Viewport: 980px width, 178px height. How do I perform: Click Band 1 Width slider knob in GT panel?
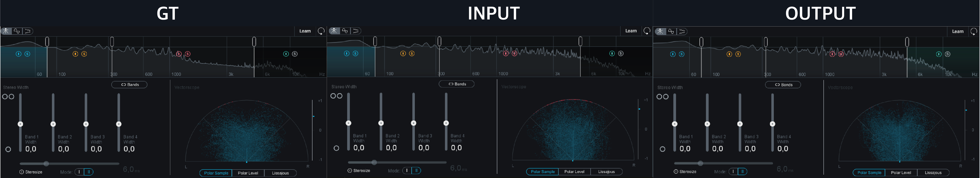[x=21, y=124]
